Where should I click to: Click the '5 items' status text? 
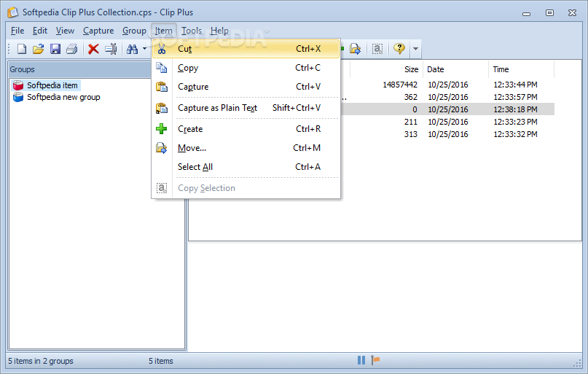coord(161,362)
